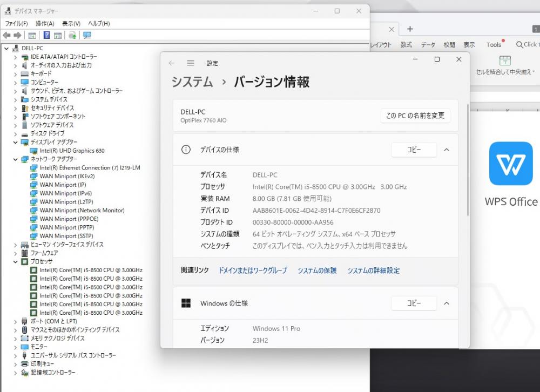Expand ヒューマン インターフェイス デバイス category
The height and width of the screenshot is (392, 540).
(16, 245)
